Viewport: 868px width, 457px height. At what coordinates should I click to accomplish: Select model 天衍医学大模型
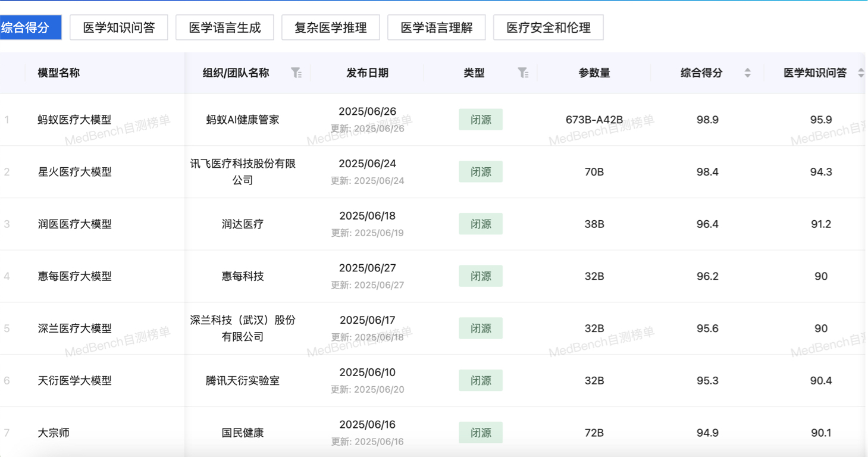(x=74, y=381)
